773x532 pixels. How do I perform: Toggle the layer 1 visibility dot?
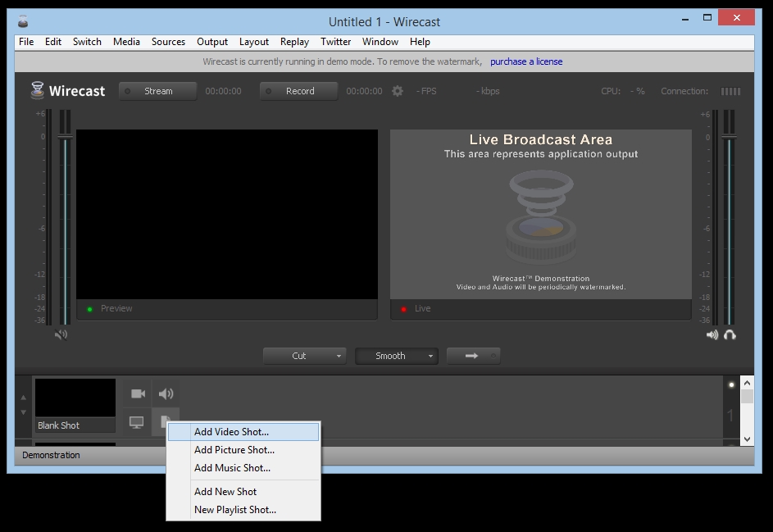pyautogui.click(x=731, y=384)
